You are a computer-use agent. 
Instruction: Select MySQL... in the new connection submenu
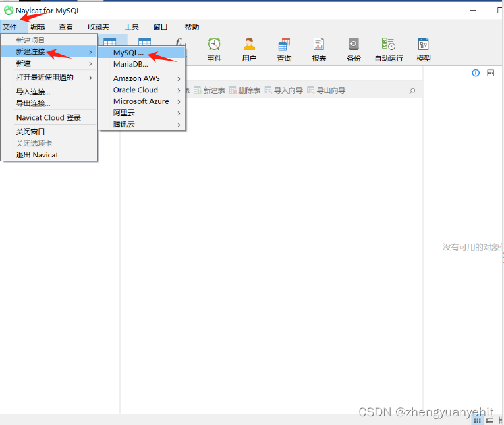142,53
